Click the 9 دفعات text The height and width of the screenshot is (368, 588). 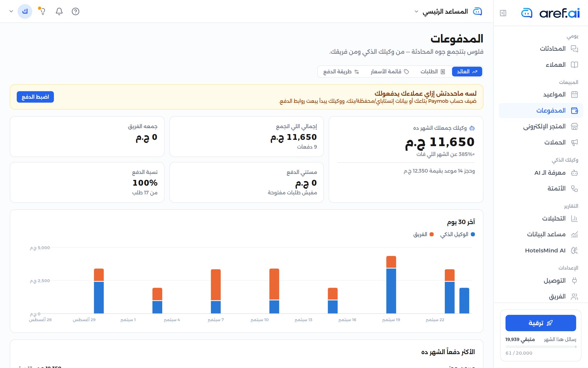307,147
